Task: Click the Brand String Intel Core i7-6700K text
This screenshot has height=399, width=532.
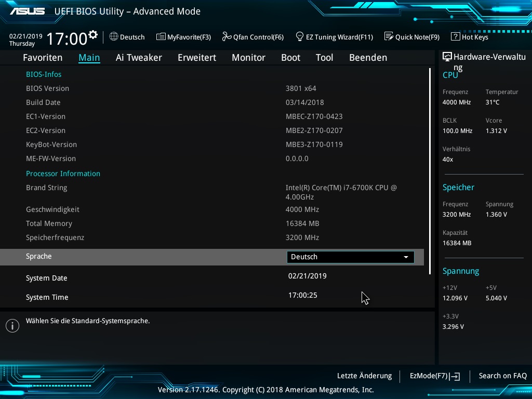Action: pos(341,192)
